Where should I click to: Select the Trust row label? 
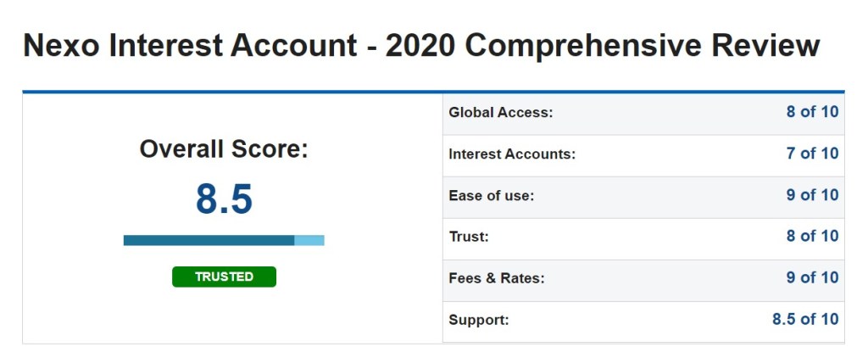click(468, 237)
